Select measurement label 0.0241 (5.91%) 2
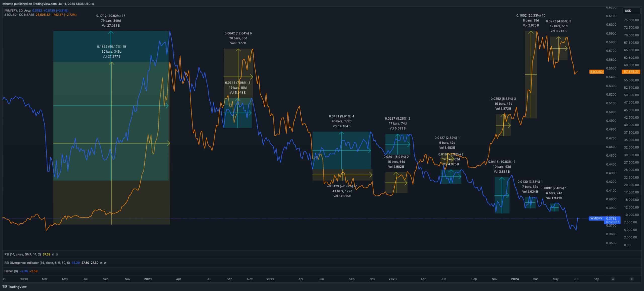 click(x=396, y=157)
